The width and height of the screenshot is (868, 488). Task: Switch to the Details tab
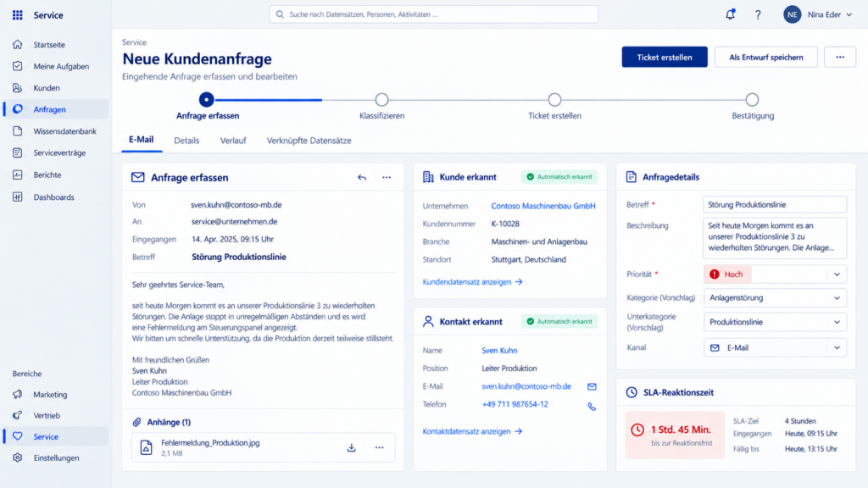[186, 141]
